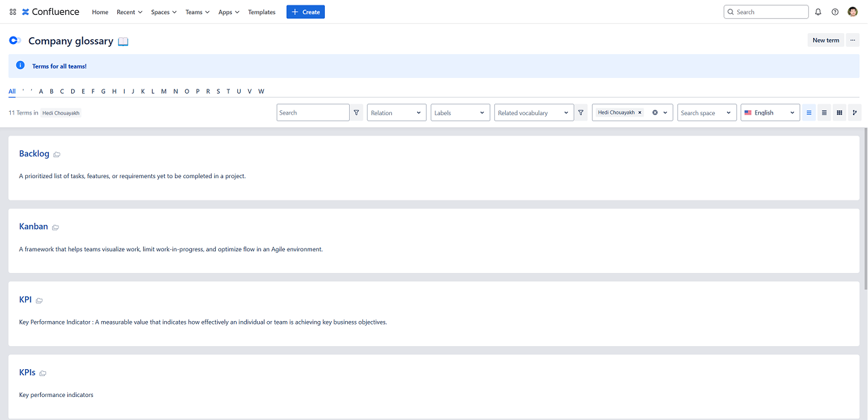Switch to the grid card view
The image size is (868, 420).
[839, 113]
